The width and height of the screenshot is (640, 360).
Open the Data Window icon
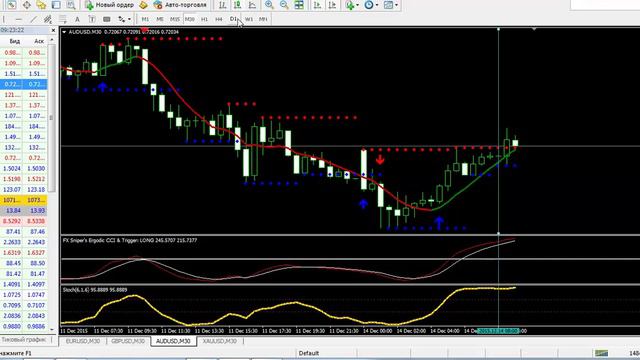27,5
